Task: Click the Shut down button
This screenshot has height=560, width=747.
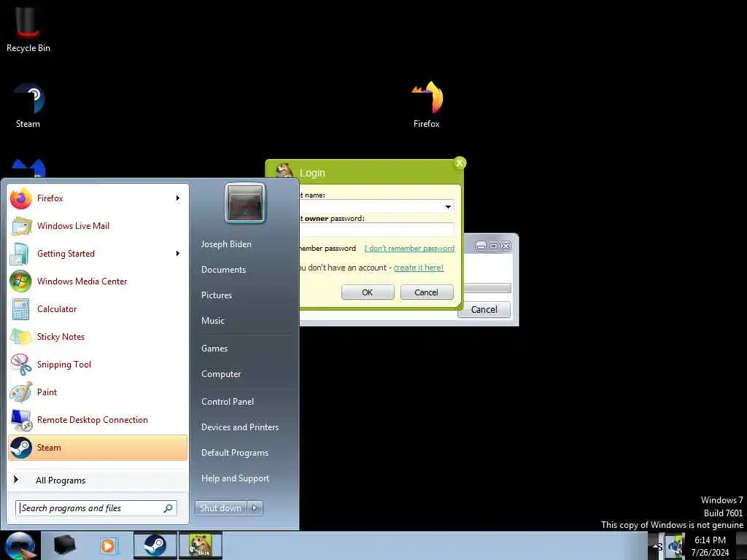Action: [x=220, y=508]
